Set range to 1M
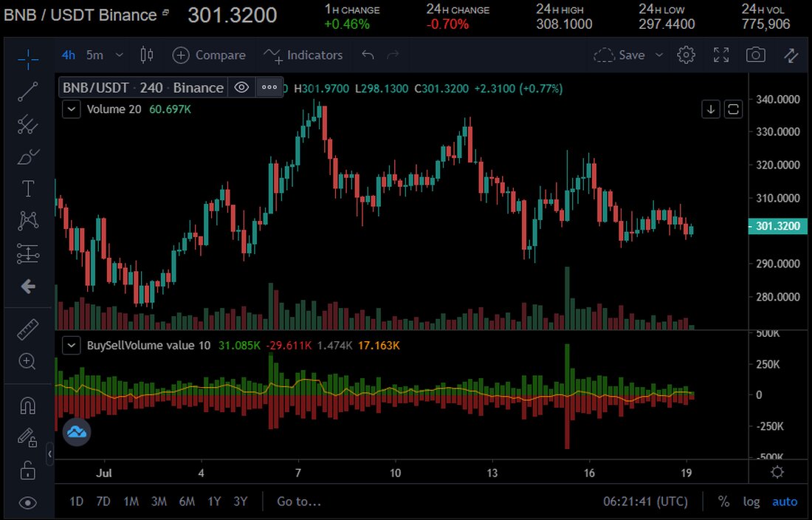The image size is (812, 520). click(x=131, y=502)
